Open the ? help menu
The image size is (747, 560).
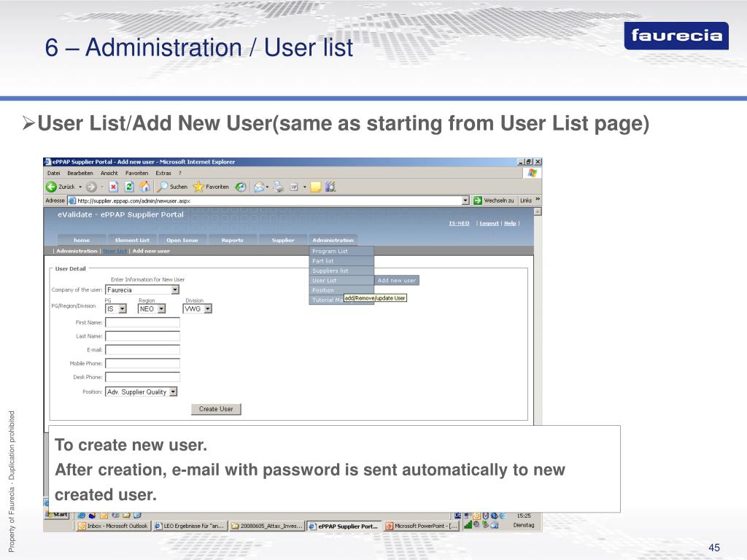[x=180, y=173]
